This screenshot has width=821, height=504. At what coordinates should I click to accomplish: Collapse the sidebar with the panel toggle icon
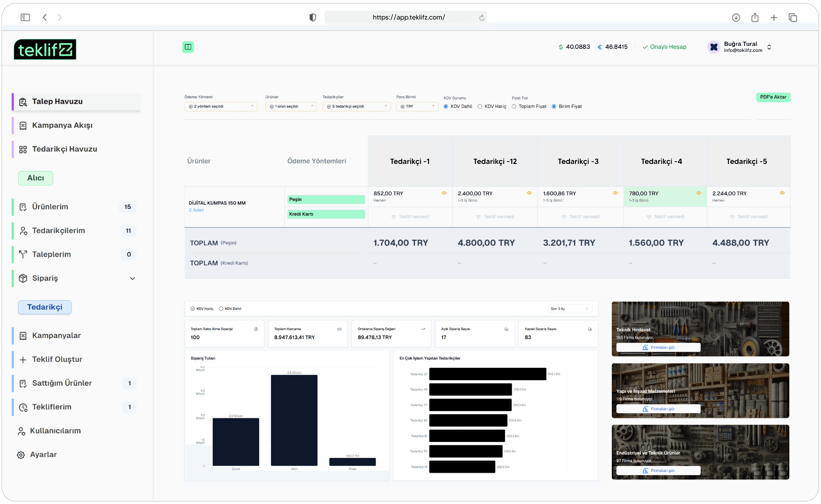(x=188, y=47)
